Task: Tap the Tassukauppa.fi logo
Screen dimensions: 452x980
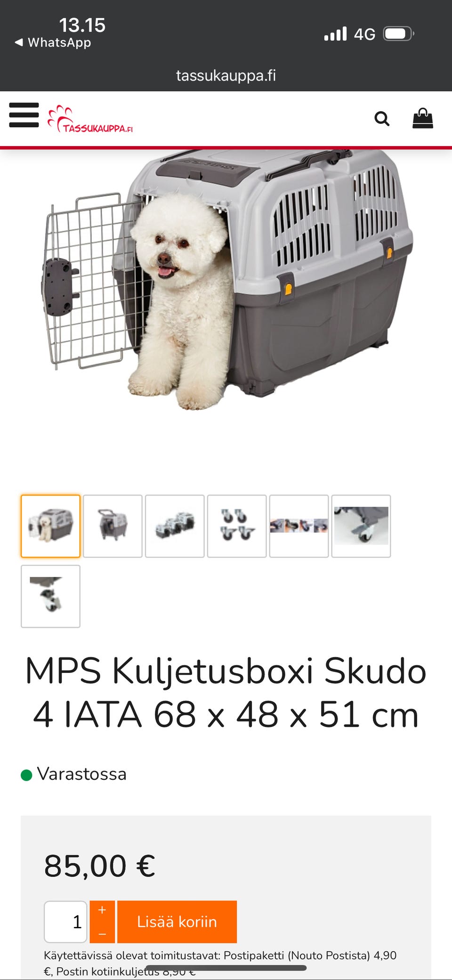Action: pos(90,119)
